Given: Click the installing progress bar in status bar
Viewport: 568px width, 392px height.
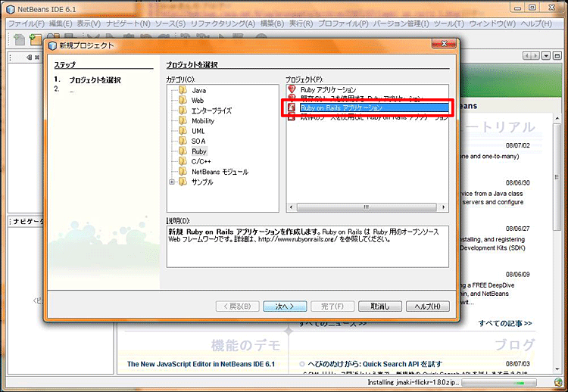Looking at the screenshot, I should (x=499, y=383).
